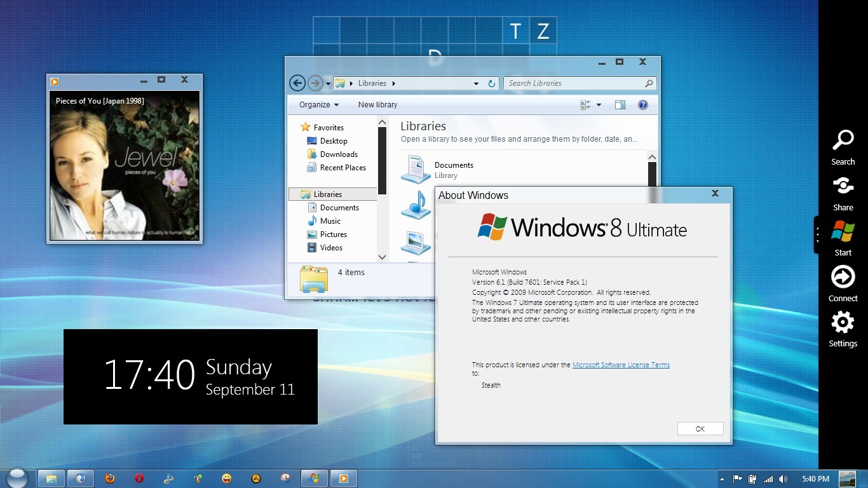Change view icon in Explorer toolbar

[586, 105]
